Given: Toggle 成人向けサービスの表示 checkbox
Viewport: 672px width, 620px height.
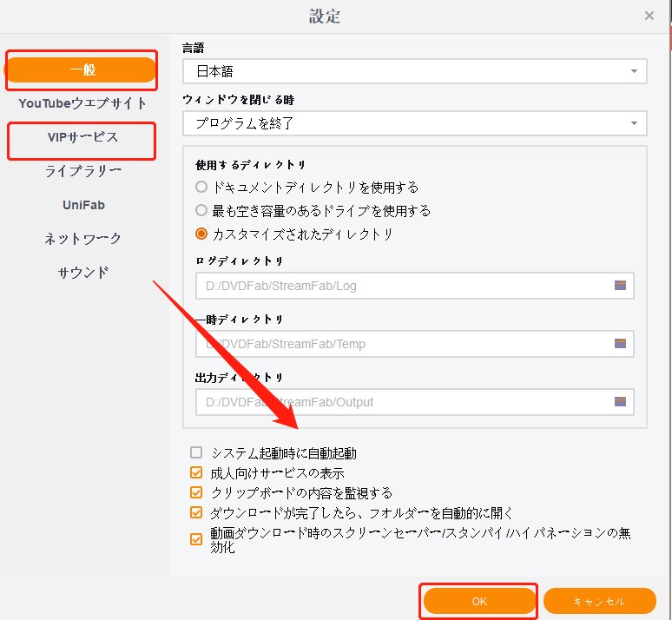Looking at the screenshot, I should [x=196, y=472].
